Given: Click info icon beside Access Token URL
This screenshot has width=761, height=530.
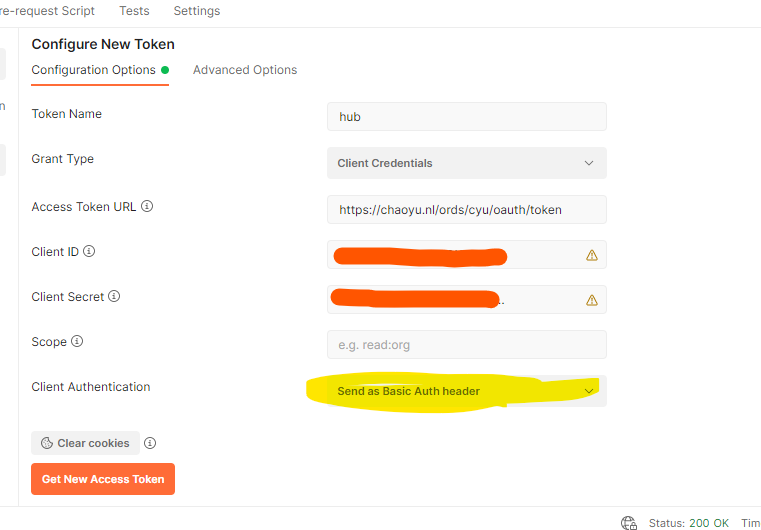Looking at the screenshot, I should pyautogui.click(x=147, y=207).
